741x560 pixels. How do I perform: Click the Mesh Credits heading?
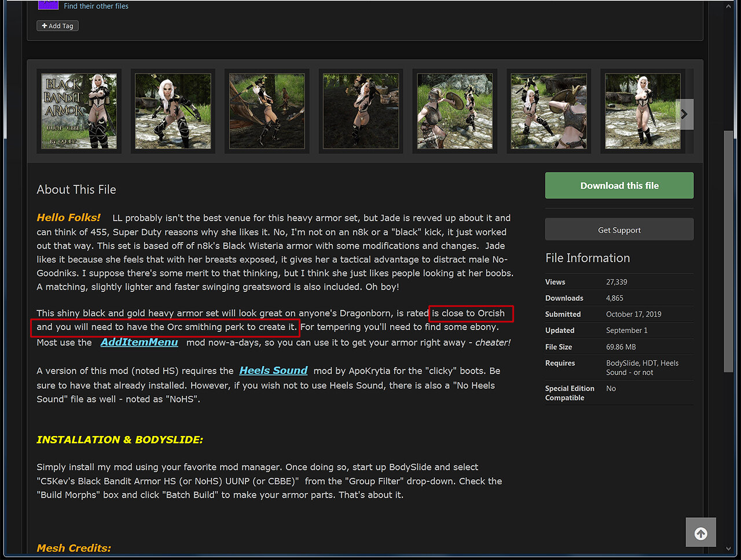tap(74, 548)
